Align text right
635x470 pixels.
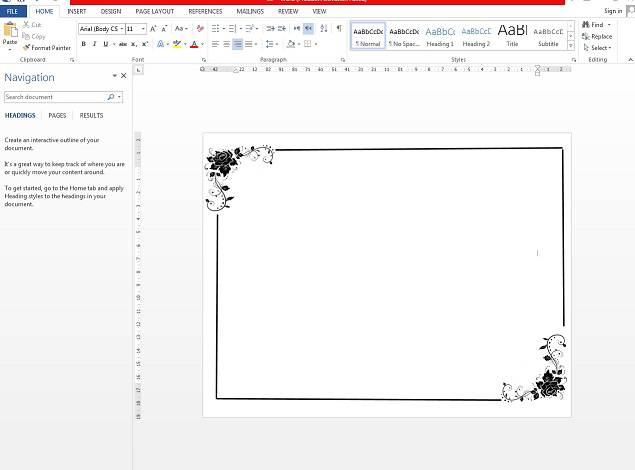pos(237,44)
